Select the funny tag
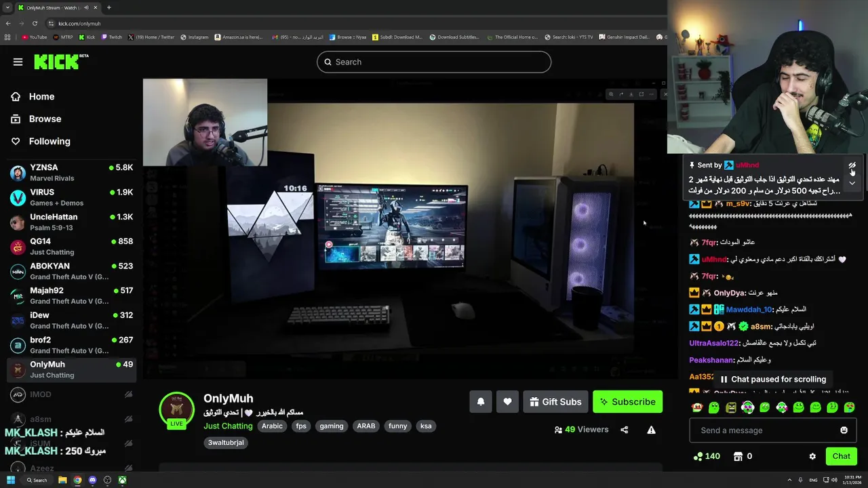 click(x=398, y=426)
